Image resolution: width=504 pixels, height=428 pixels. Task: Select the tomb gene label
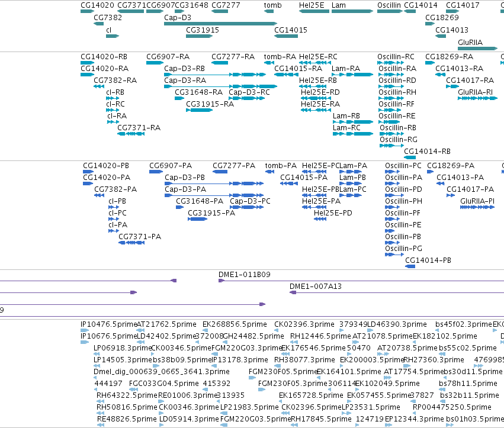272,5
